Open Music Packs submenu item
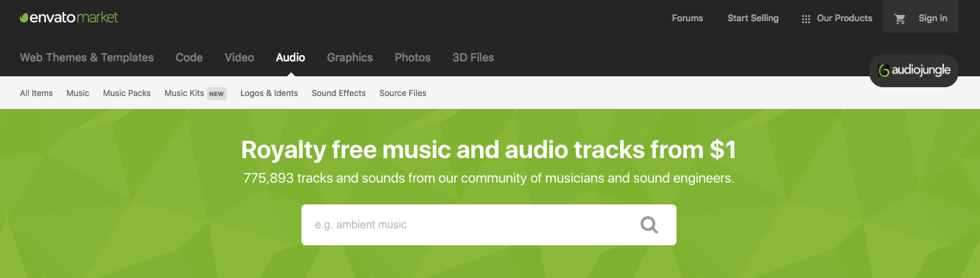Image resolution: width=980 pixels, height=278 pixels. (127, 93)
